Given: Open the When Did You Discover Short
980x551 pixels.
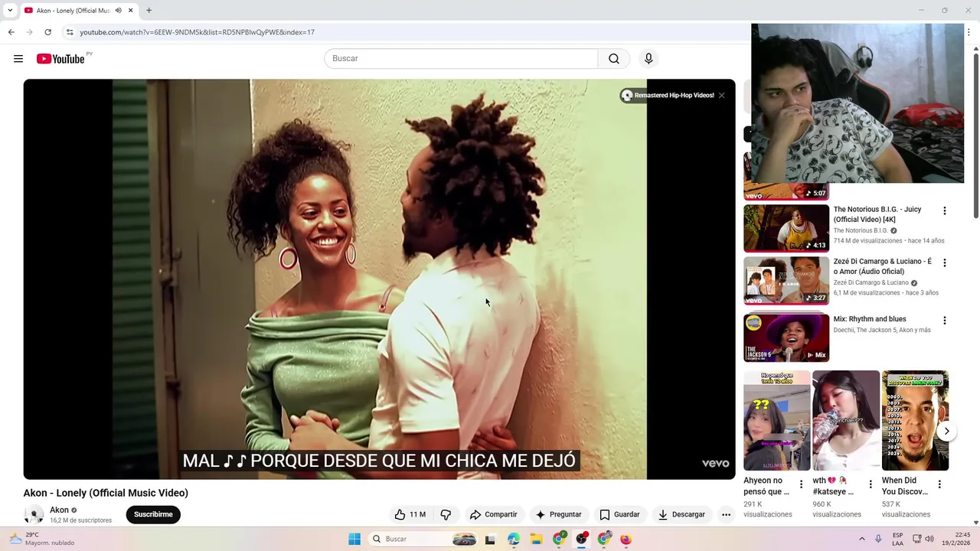Looking at the screenshot, I should click(x=915, y=421).
